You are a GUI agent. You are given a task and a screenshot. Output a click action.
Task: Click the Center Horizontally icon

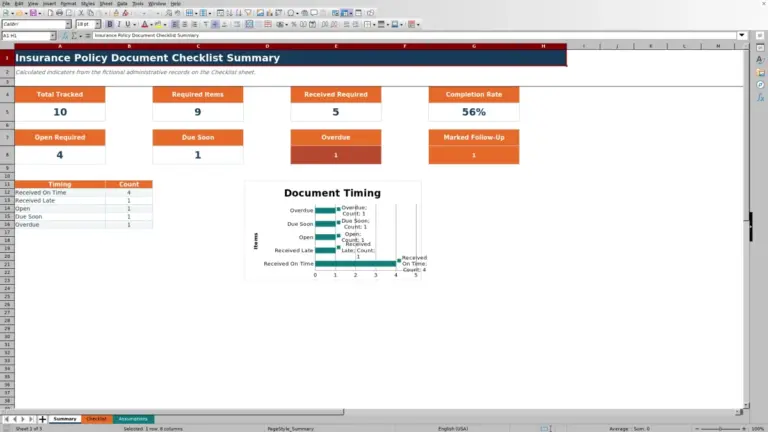click(x=185, y=24)
